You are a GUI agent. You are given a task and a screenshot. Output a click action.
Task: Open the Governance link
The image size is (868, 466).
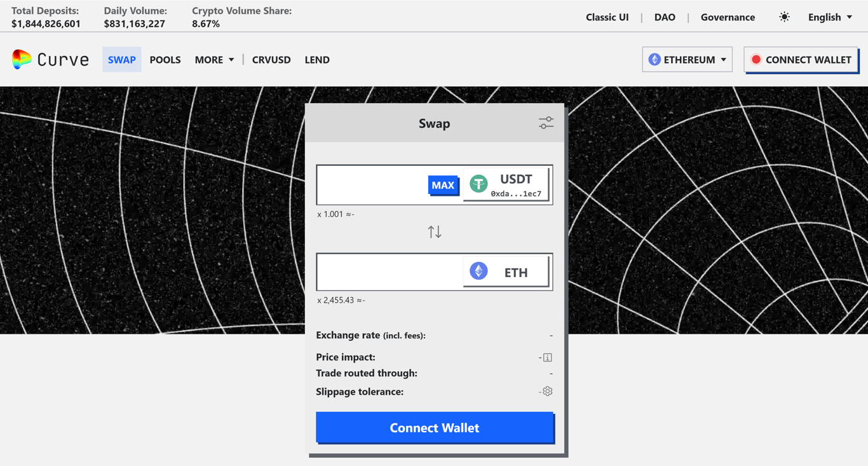click(728, 17)
